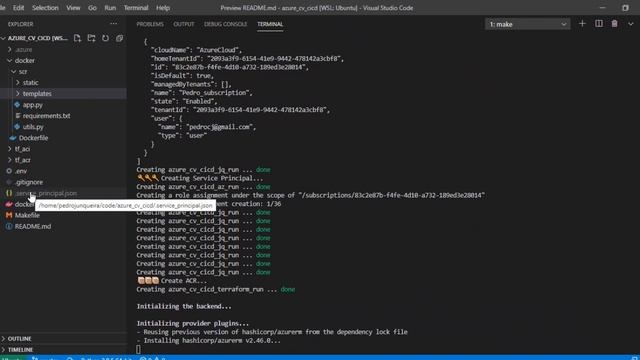The width and height of the screenshot is (640, 360).
Task: Switch to the DEBUG CONSOLE tab
Action: click(225, 24)
